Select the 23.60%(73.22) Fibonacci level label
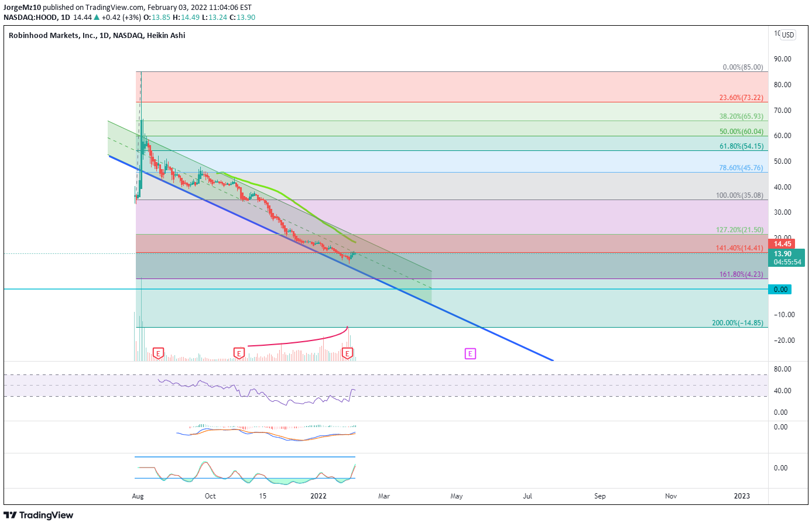Viewport: 812px width, 526px height. [x=741, y=98]
